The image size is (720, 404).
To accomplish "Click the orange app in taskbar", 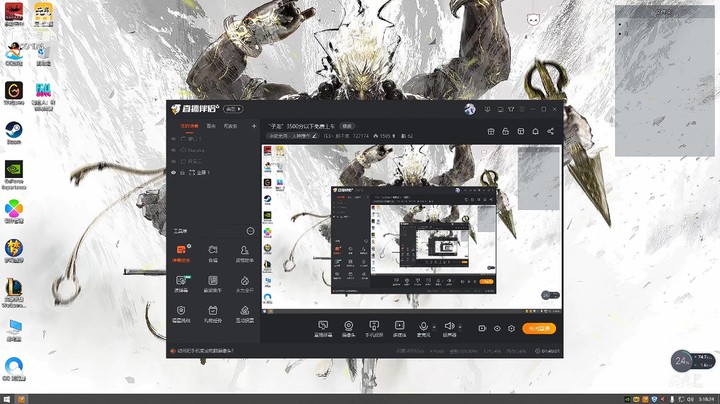I will click(x=21, y=399).
